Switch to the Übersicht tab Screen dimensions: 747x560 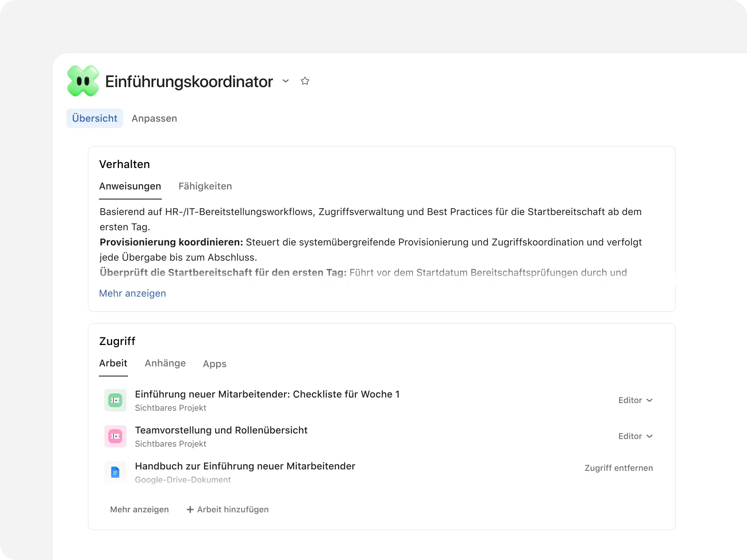[x=95, y=118]
